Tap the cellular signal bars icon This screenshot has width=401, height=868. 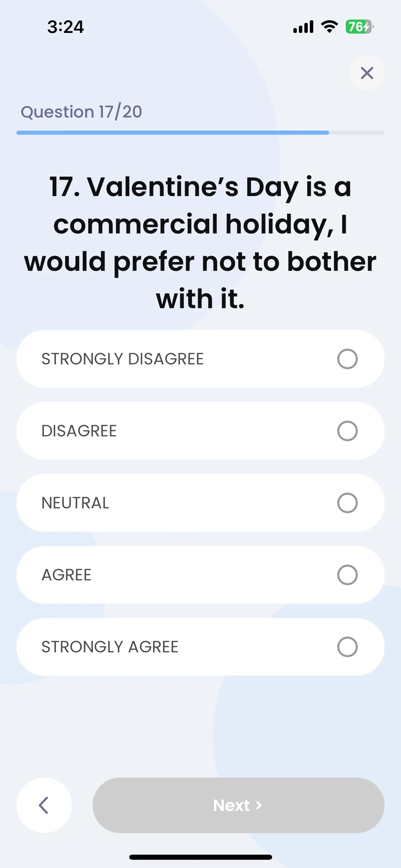point(303,27)
